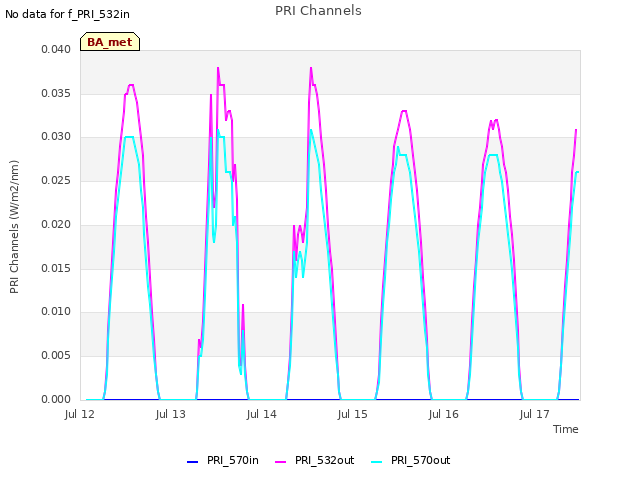Screen dimensions: 640x480
Task: Click the 0.040 y-axis tick label
Action: (56, 49)
